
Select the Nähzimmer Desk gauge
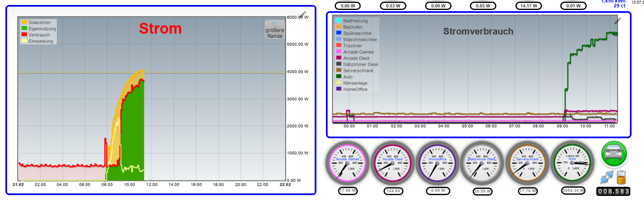click(x=482, y=163)
